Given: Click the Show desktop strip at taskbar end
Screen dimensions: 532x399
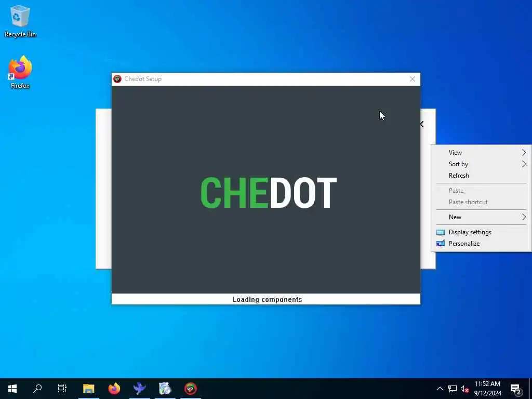Looking at the screenshot, I should 530,389.
